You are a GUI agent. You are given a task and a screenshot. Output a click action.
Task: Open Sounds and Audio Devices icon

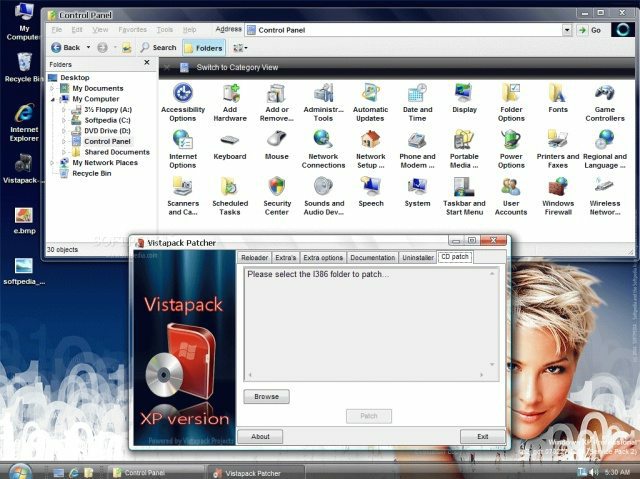pyautogui.click(x=323, y=196)
